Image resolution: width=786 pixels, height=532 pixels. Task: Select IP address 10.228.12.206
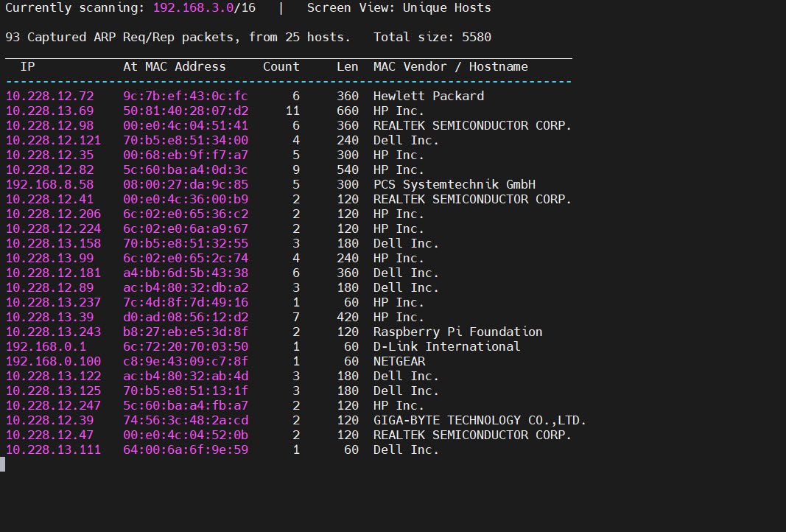coord(53,214)
